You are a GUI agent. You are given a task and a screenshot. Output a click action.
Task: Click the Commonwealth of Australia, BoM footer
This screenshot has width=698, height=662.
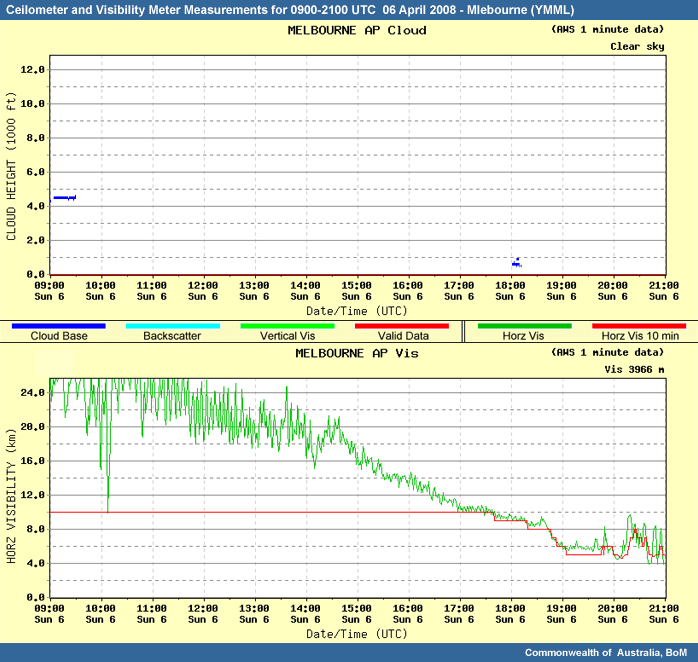(606, 653)
